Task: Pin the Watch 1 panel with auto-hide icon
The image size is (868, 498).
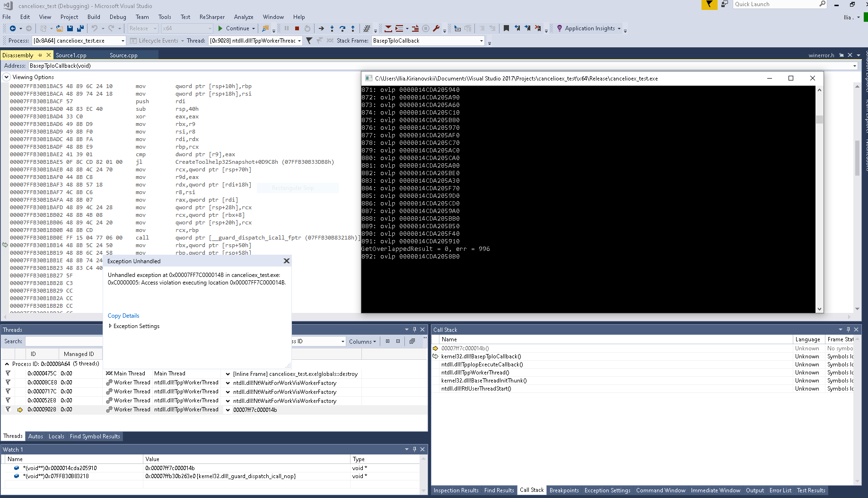Action: point(414,449)
